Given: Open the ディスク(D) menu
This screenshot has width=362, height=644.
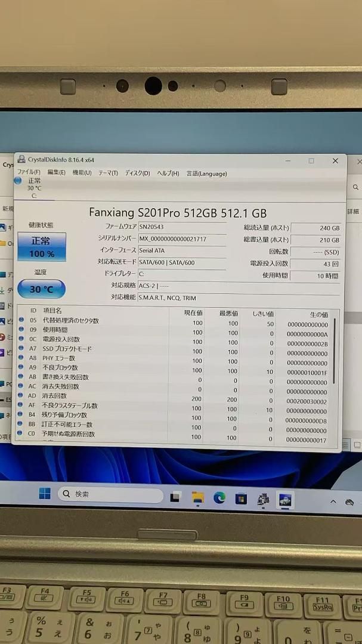Looking at the screenshot, I should click(x=137, y=174).
